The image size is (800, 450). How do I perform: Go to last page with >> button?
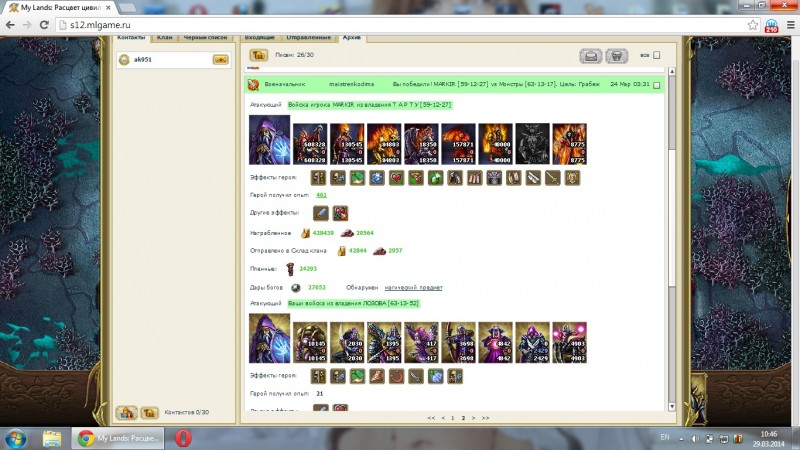click(485, 418)
